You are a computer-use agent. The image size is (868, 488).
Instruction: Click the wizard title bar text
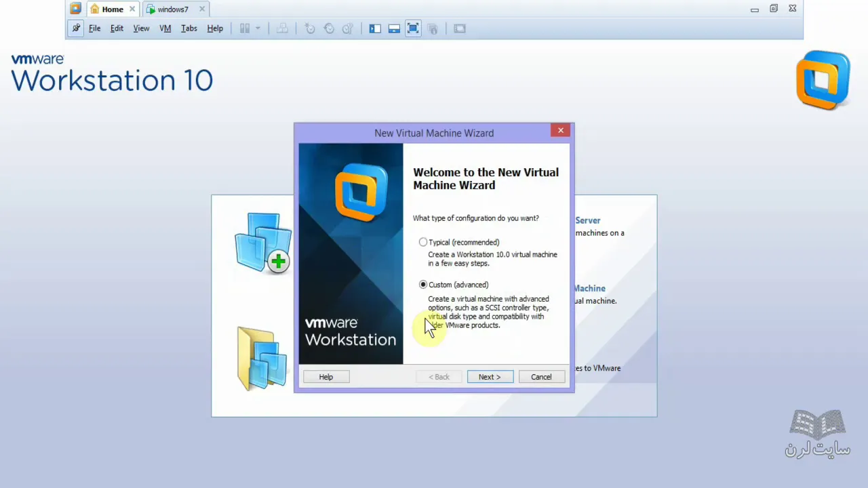point(434,133)
